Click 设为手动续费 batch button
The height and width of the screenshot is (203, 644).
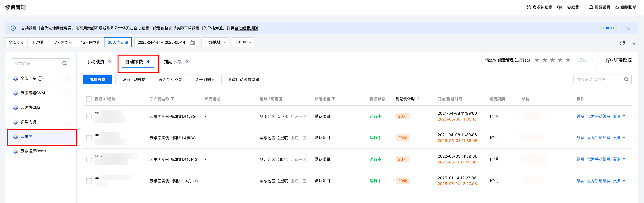pyautogui.click(x=134, y=80)
